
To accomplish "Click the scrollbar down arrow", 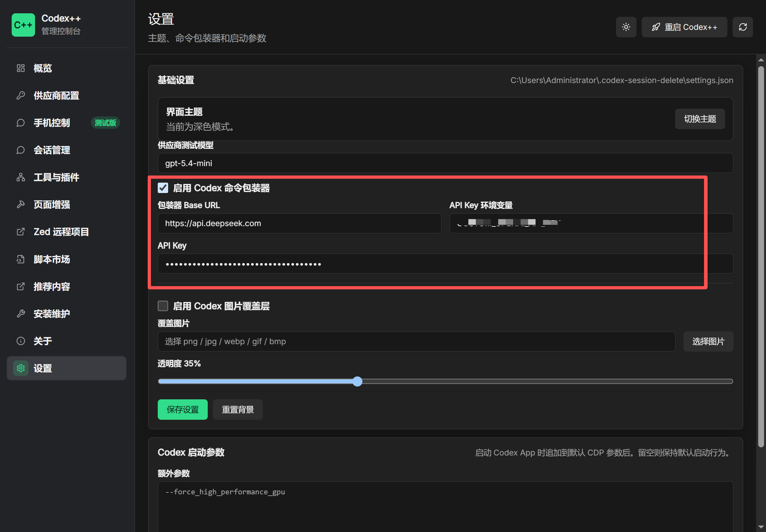I will pos(761,527).
